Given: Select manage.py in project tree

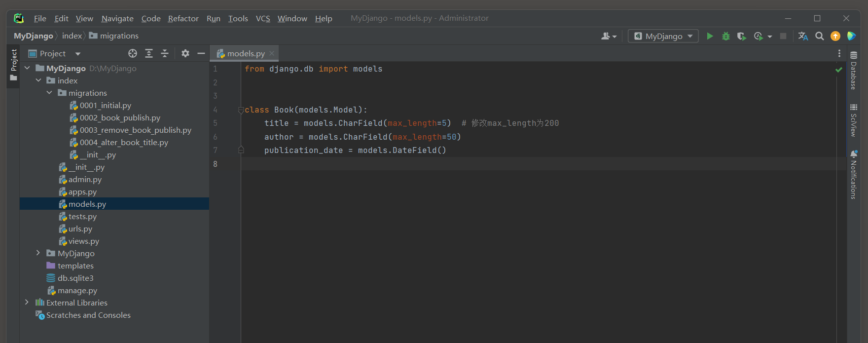Looking at the screenshot, I should click(77, 290).
